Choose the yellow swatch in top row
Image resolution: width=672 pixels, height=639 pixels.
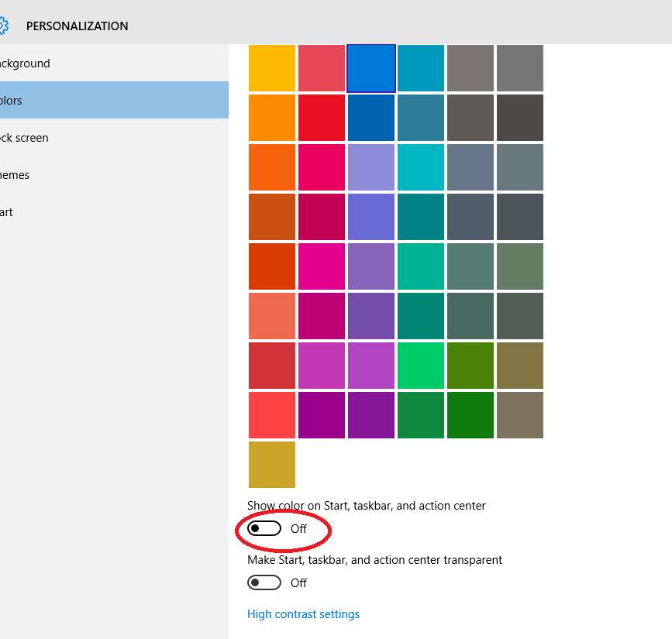point(272,68)
